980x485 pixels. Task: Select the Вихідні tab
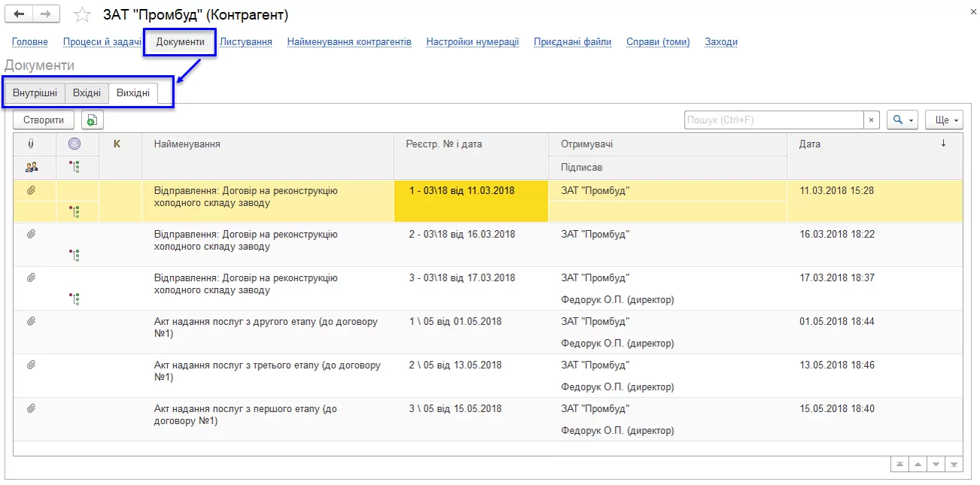[133, 93]
